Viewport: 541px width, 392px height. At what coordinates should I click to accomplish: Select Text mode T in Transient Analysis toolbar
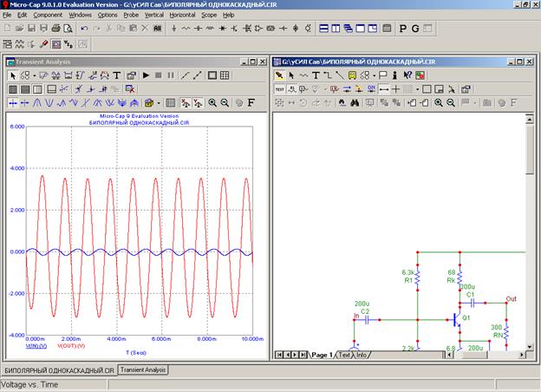(x=117, y=75)
